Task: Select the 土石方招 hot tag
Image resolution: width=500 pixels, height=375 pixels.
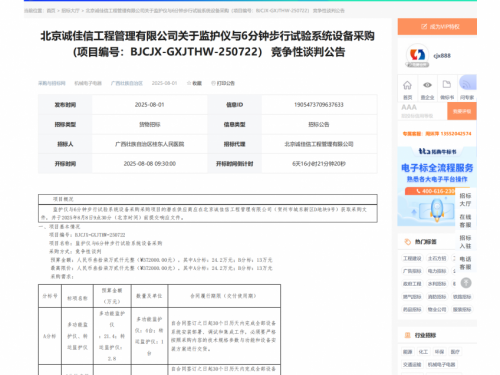Action: pos(437,258)
